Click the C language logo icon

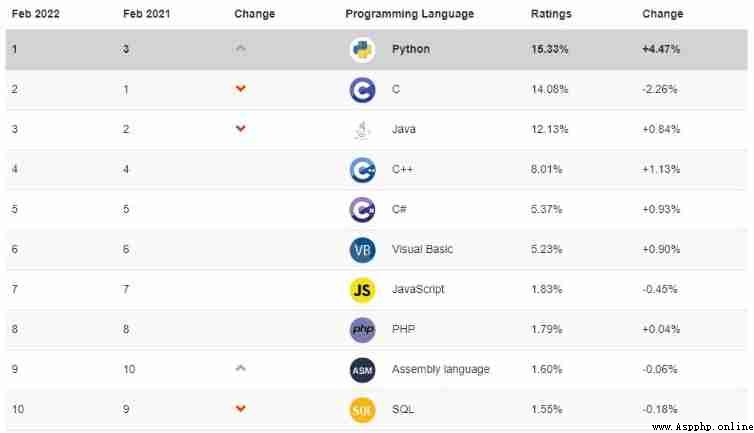[x=362, y=89]
